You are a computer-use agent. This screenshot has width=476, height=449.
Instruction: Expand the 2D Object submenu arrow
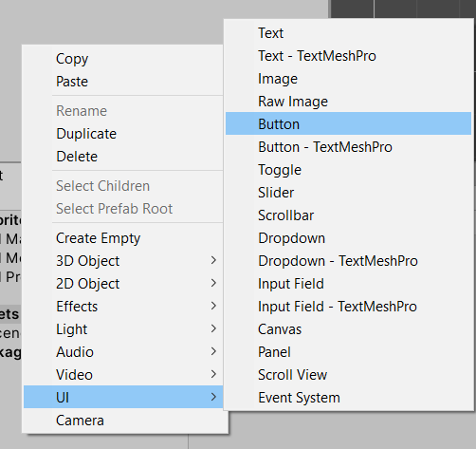point(213,283)
